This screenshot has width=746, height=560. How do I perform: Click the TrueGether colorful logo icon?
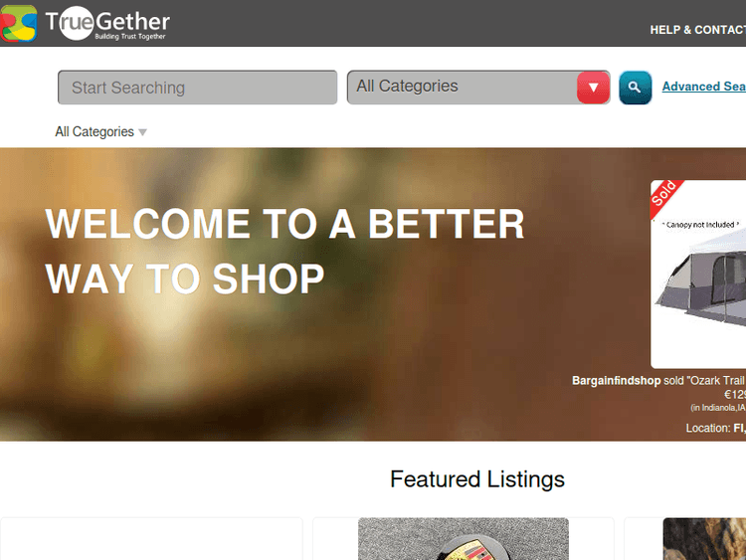(x=19, y=23)
